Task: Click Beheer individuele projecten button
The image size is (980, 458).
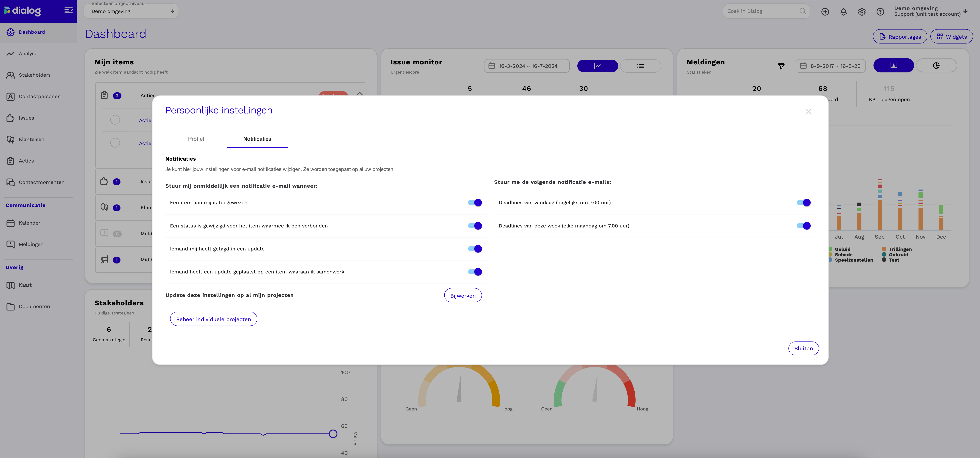Action: click(x=213, y=319)
